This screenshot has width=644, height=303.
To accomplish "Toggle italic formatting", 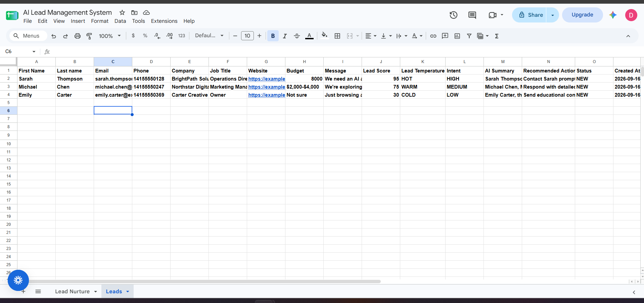I will (285, 36).
